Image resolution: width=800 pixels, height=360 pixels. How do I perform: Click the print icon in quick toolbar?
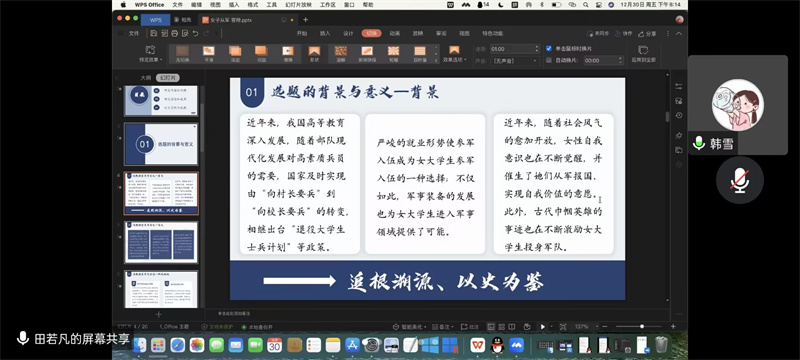174,34
